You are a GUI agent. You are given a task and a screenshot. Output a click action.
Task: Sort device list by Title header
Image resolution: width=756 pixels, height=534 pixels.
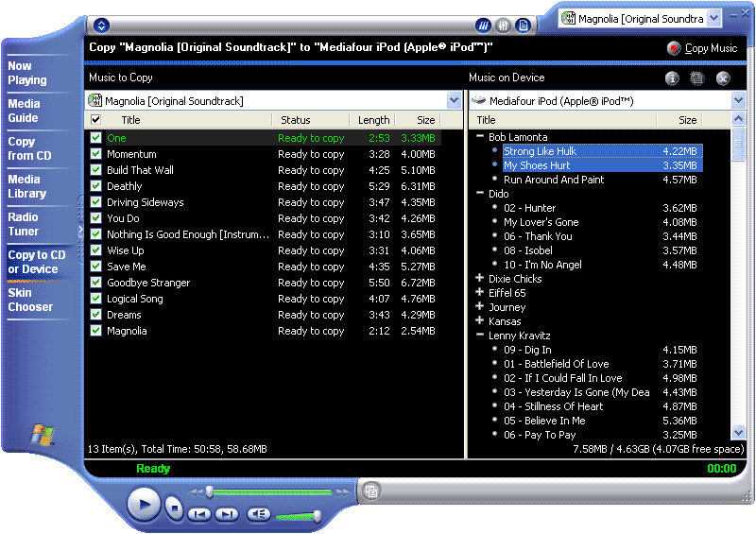(x=563, y=120)
